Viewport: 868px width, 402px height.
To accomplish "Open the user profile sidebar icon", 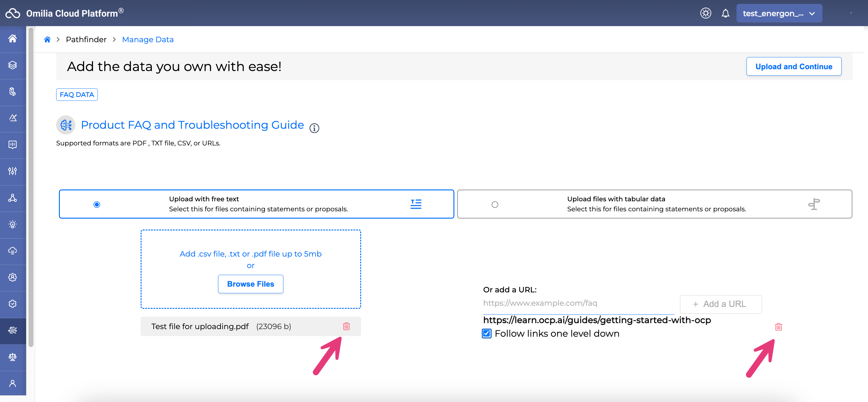I will click(12, 383).
